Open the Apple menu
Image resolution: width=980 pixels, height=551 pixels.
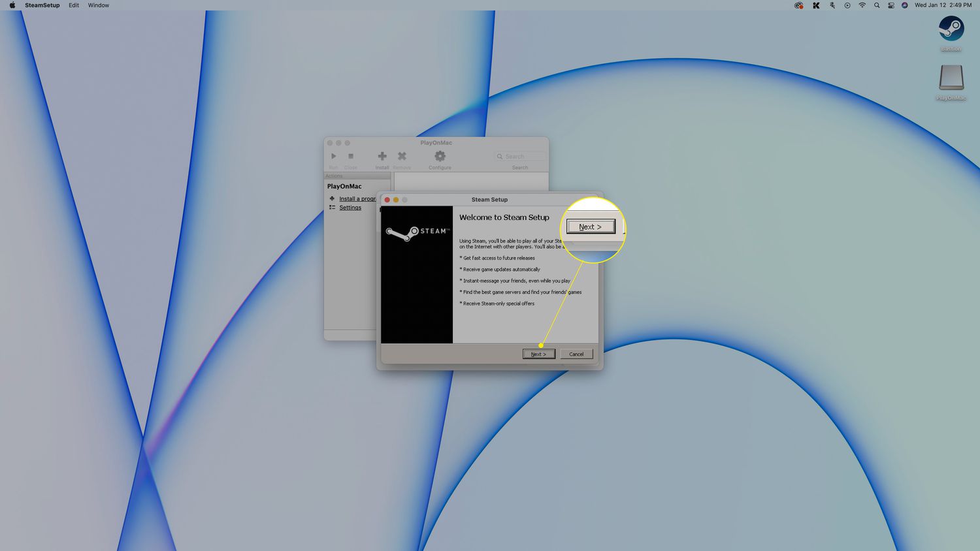pos(12,5)
